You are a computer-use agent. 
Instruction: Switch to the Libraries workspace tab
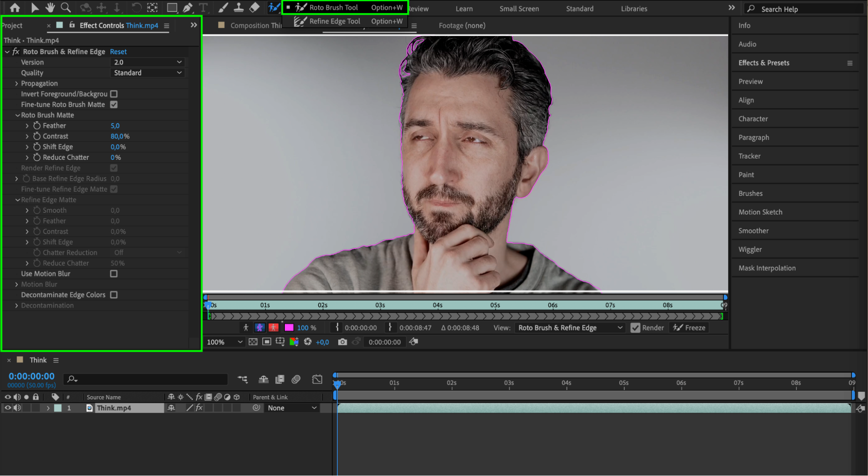(634, 9)
